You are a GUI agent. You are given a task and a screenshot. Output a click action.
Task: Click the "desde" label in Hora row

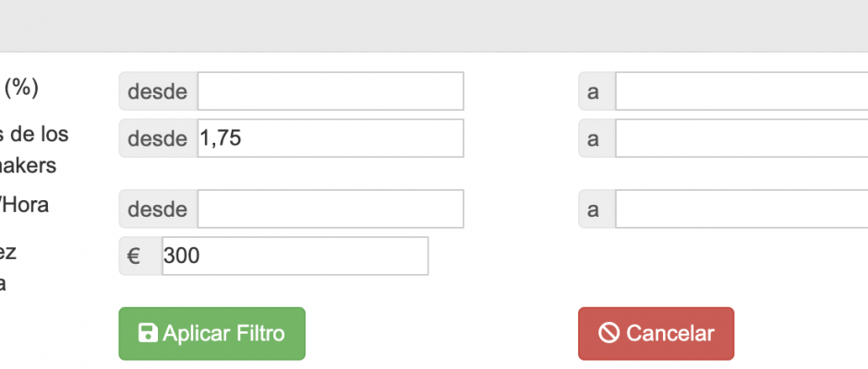pyautogui.click(x=158, y=209)
